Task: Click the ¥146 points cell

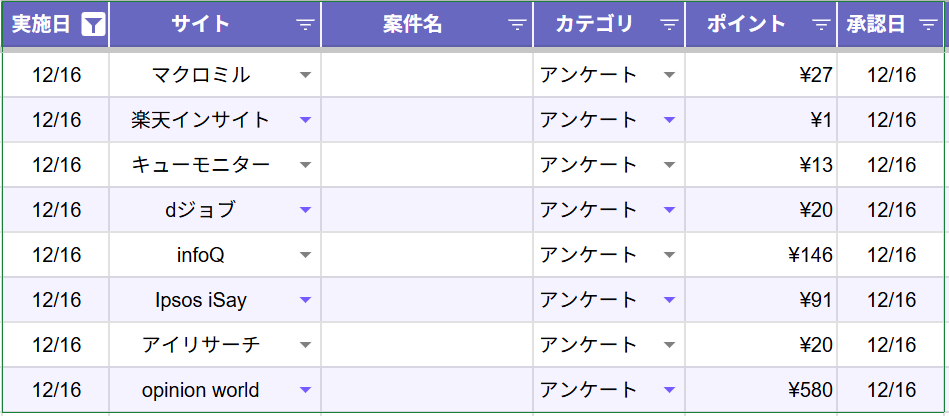Action: click(x=761, y=255)
